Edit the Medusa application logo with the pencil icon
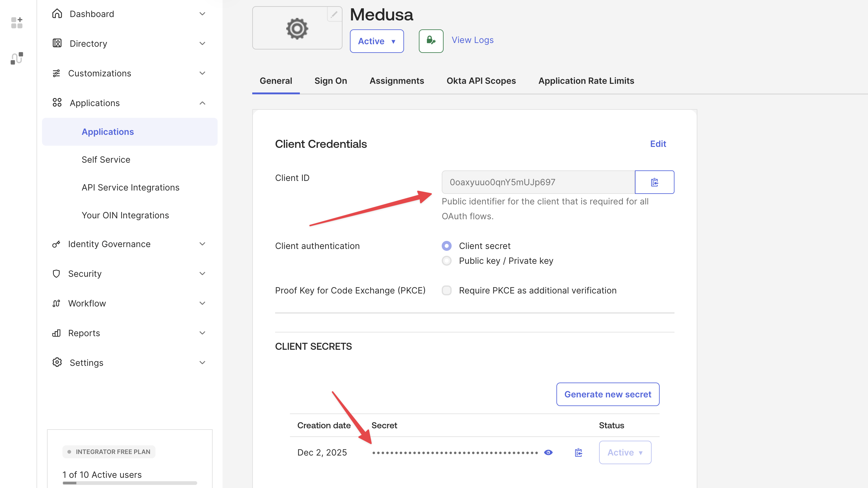This screenshot has width=868, height=488. pyautogui.click(x=334, y=15)
